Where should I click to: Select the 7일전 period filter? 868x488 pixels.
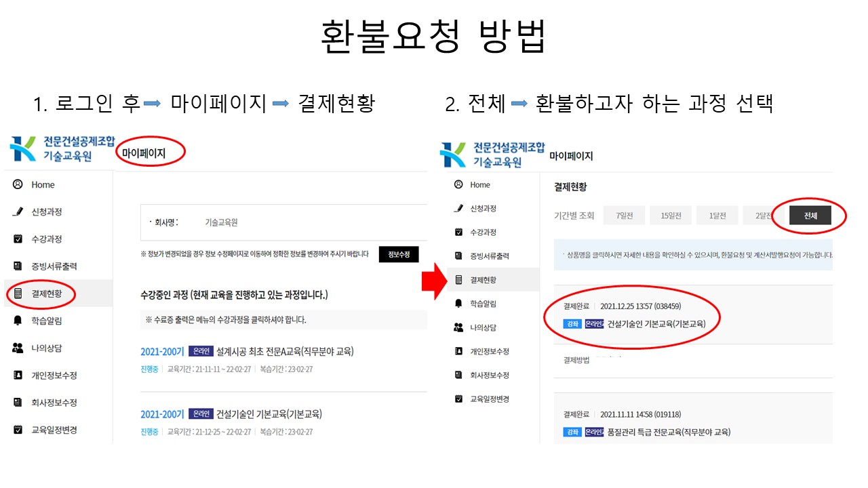tap(624, 216)
